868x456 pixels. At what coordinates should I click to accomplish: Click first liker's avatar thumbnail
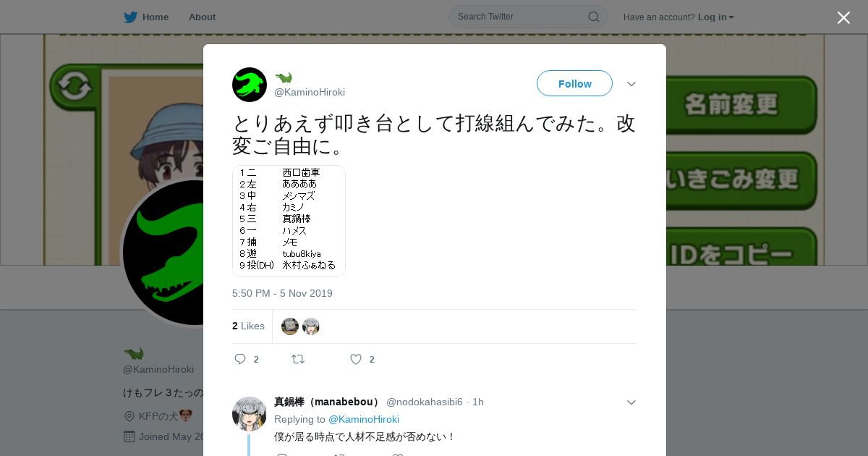coord(290,326)
